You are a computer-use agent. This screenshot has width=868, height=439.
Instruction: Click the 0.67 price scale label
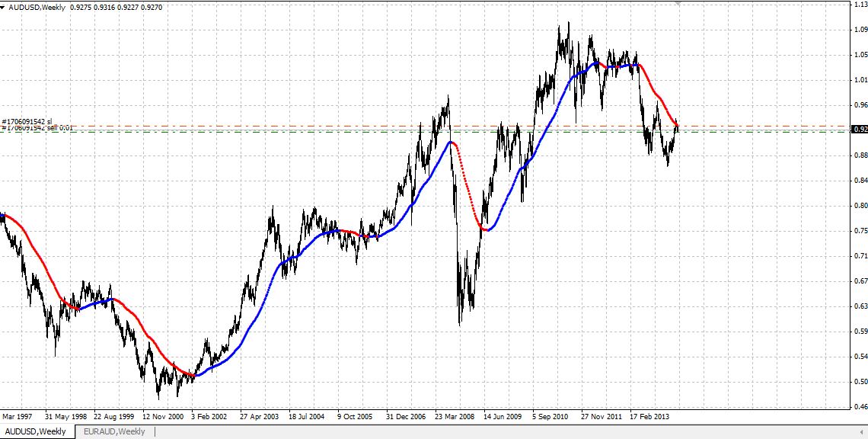[x=861, y=281]
